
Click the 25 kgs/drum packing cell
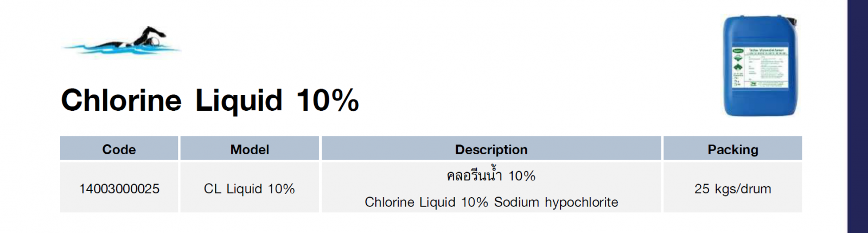coord(732,189)
